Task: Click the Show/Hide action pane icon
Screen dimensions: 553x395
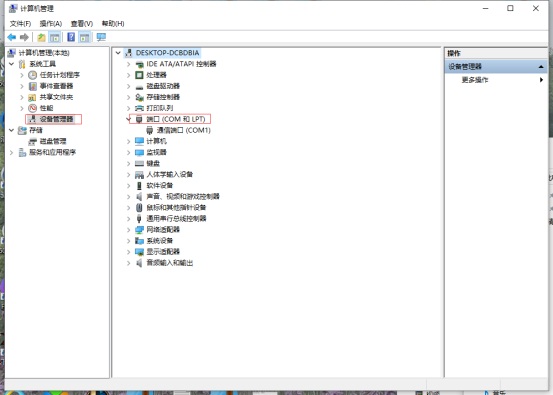Action: [x=84, y=37]
